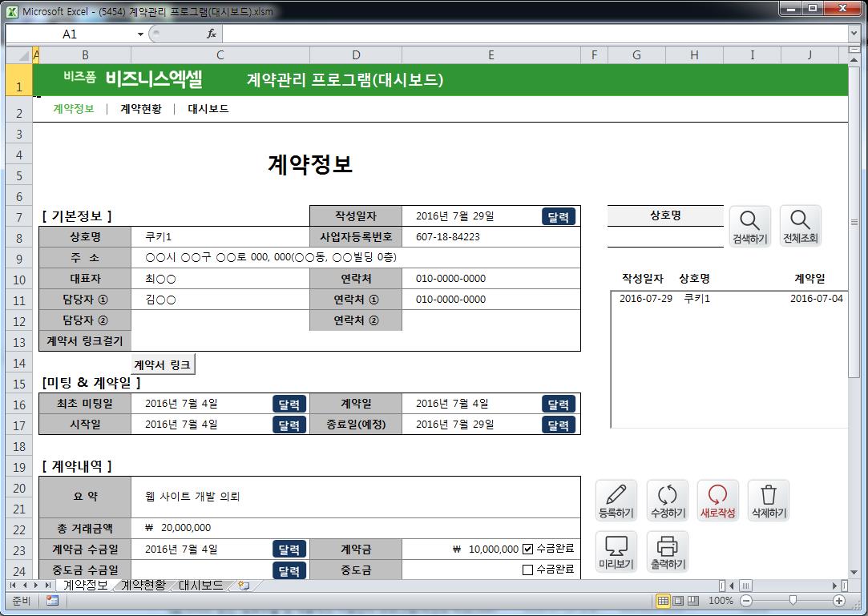
Task: Open 달력 for 시작일
Action: (x=289, y=425)
